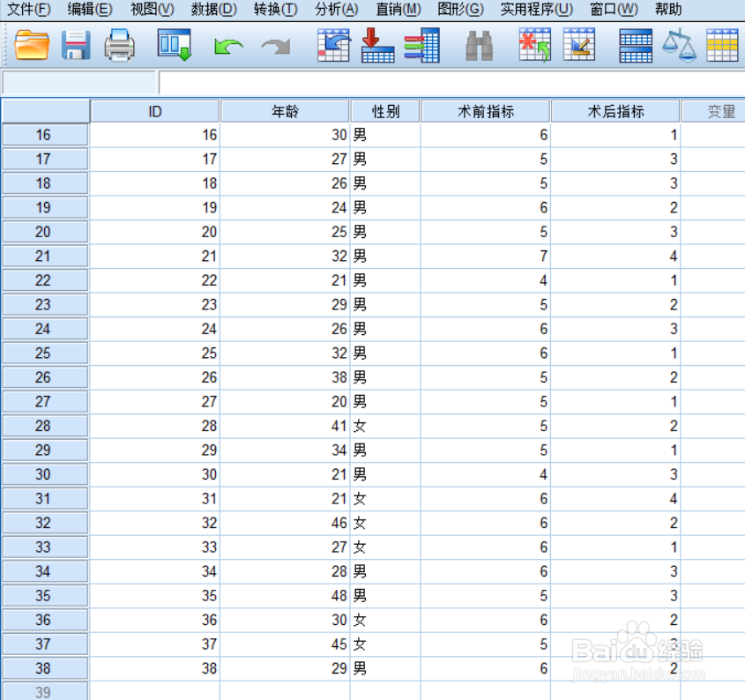Image resolution: width=745 pixels, height=700 pixels.
Task: Click 女 gender cell in row 31
Action: coord(385,498)
